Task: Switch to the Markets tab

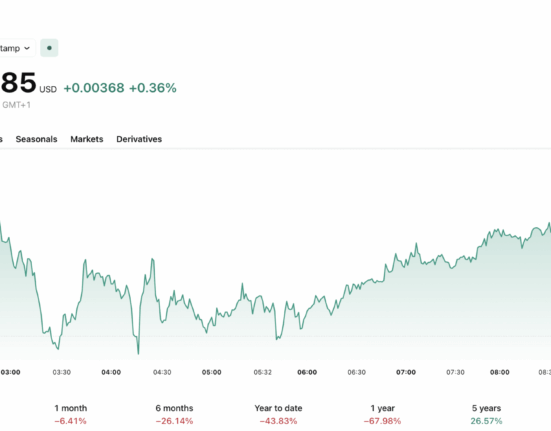Action: (87, 139)
